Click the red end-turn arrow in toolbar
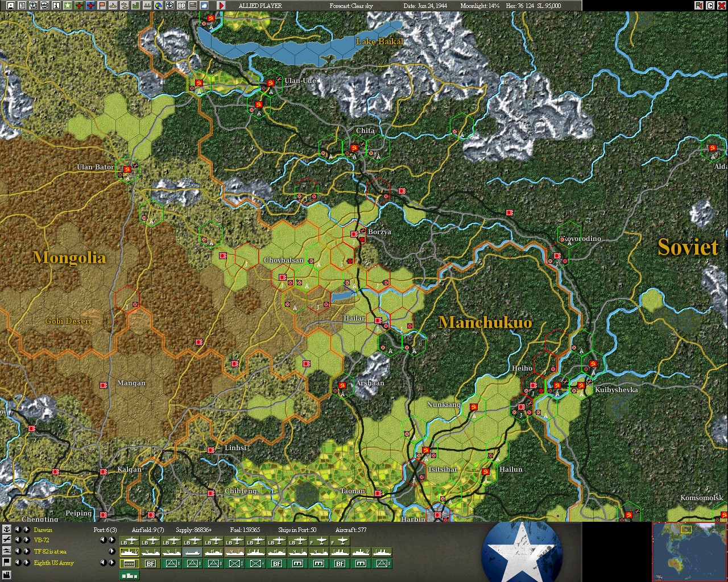The height and width of the screenshot is (582, 728). tap(221, 6)
